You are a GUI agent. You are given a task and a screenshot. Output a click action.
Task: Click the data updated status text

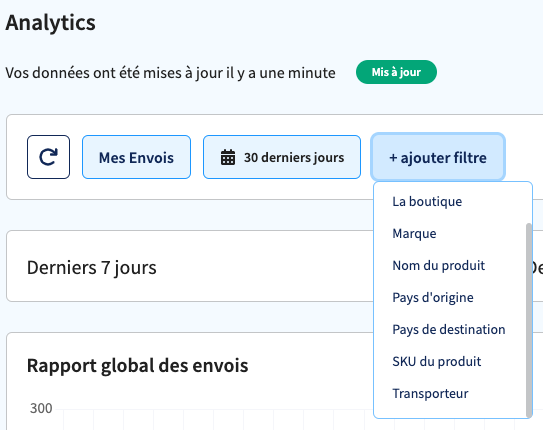click(x=170, y=73)
